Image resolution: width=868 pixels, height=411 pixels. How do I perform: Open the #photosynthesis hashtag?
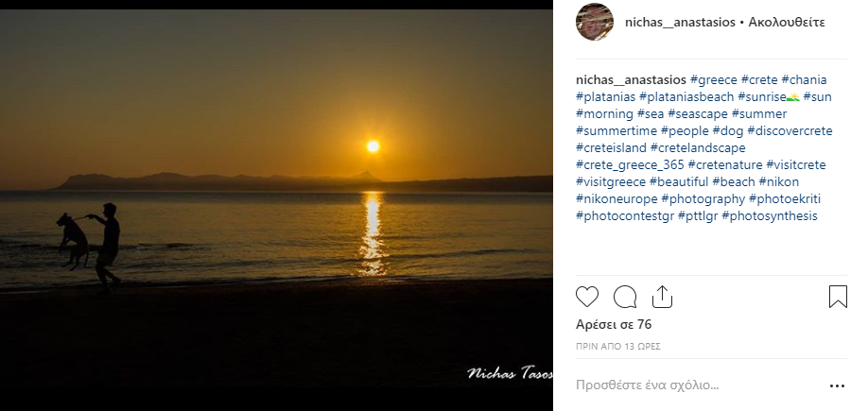[769, 215]
